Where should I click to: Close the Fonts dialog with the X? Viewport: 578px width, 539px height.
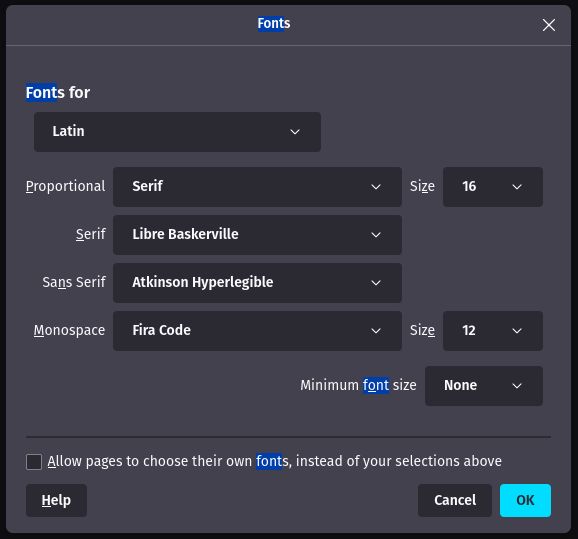549,25
